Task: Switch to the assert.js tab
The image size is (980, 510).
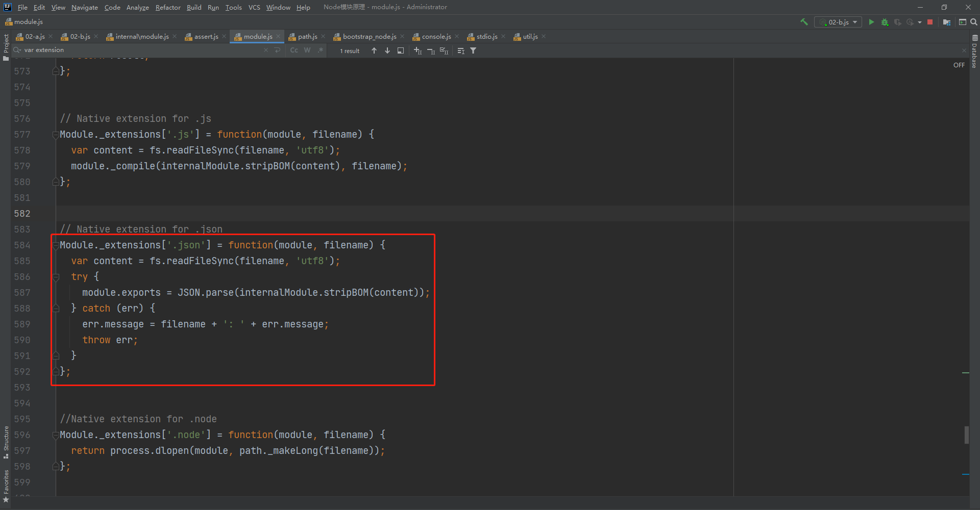Action: (x=206, y=37)
